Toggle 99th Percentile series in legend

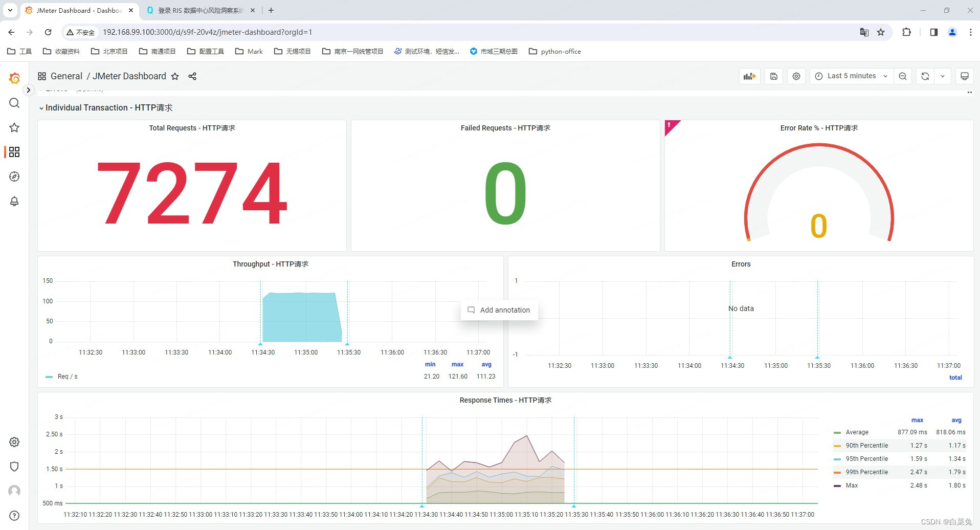[866, 472]
